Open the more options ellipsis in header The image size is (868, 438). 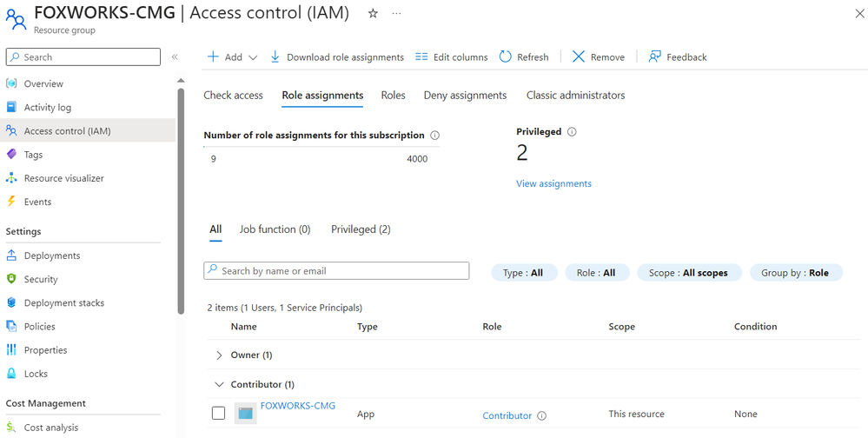[x=396, y=14]
